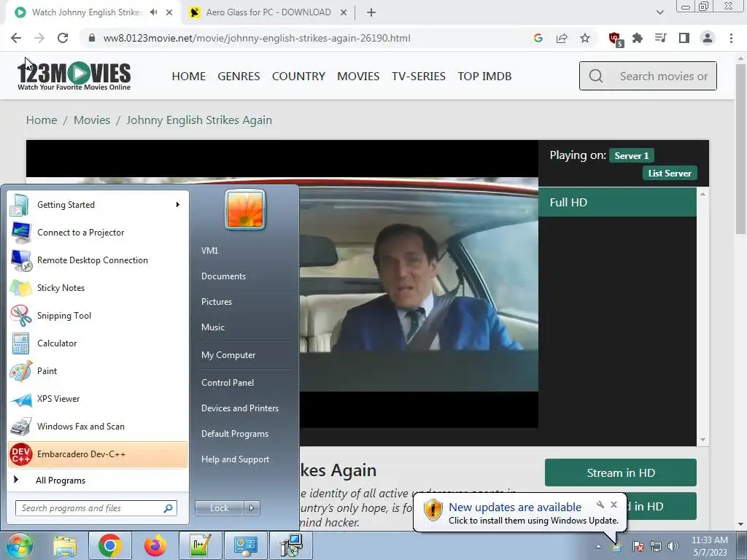Open Devices and Printers
The width and height of the screenshot is (747, 560).
(x=239, y=408)
